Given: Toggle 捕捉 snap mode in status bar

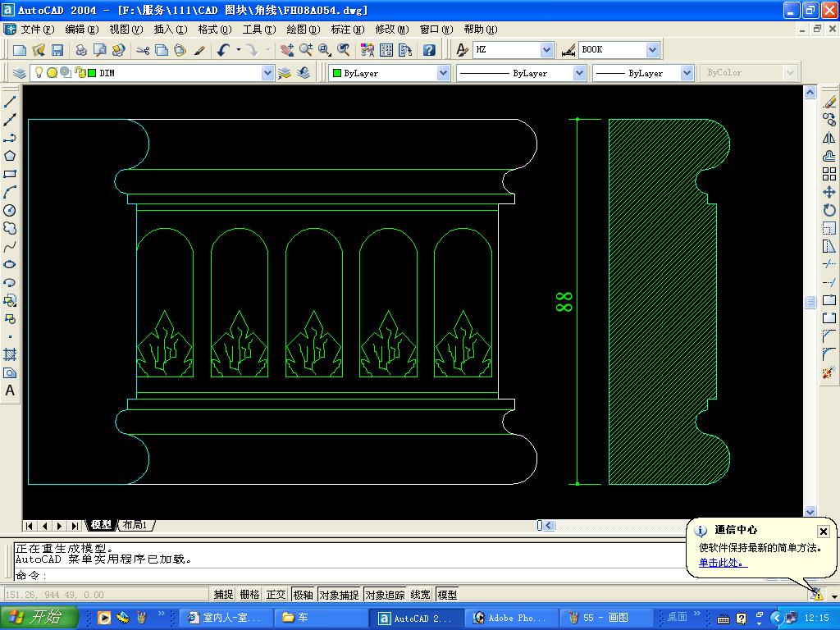Looking at the screenshot, I should 223,595.
